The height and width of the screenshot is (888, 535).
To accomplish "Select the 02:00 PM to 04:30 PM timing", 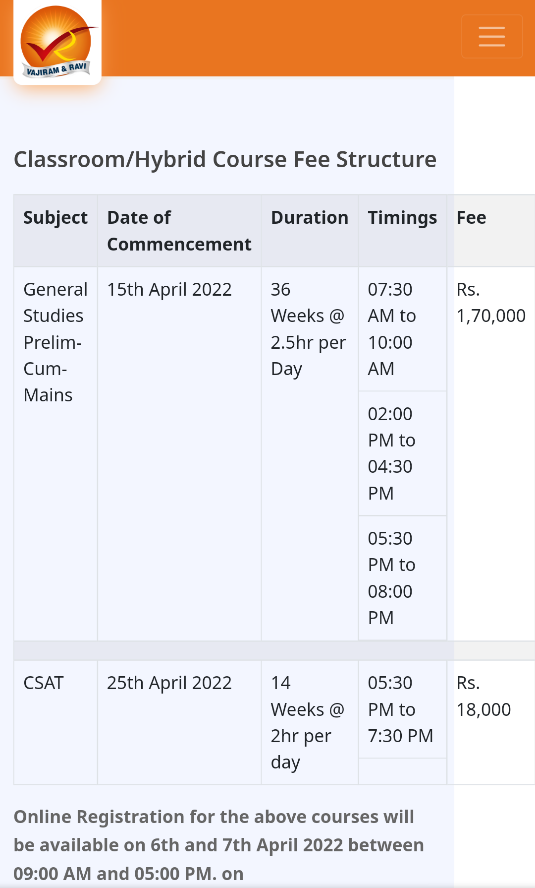I will 403,454.
